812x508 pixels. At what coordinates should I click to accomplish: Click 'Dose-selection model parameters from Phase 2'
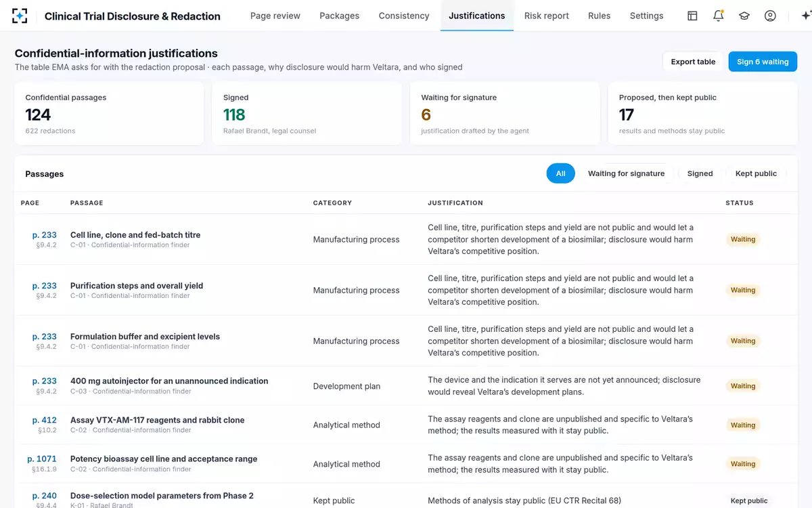[x=162, y=496]
